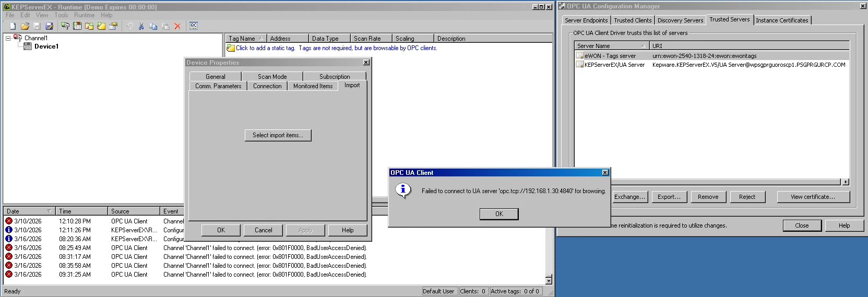The image size is (868, 297).
Task: Open the Edit menu
Action: [x=25, y=15]
